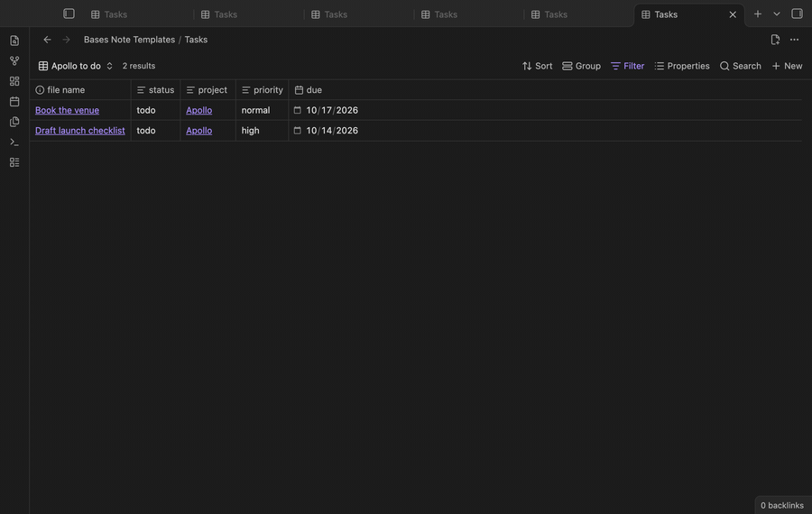812x514 pixels.
Task: Open command palette icon in ribbon
Action: tap(14, 142)
